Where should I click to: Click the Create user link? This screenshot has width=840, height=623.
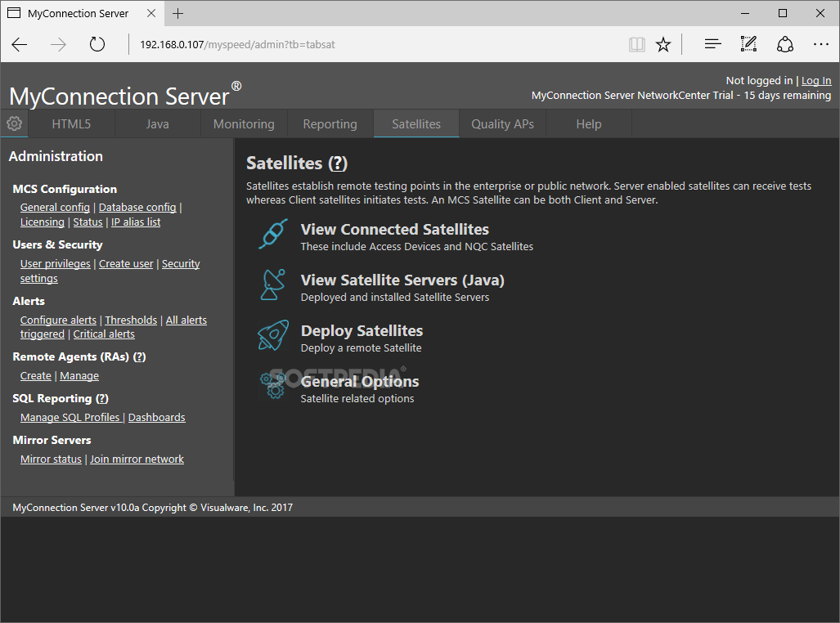[126, 263]
